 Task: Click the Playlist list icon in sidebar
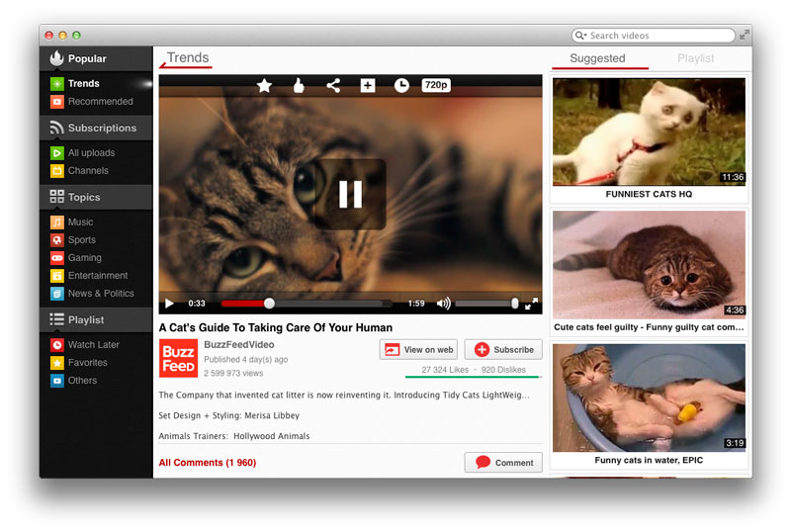56,319
